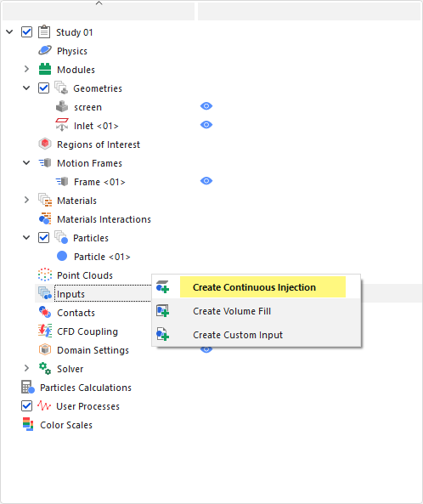Click the CFD Coupling arrows icon
Screen dimensions: 423x504
[x=45, y=331]
